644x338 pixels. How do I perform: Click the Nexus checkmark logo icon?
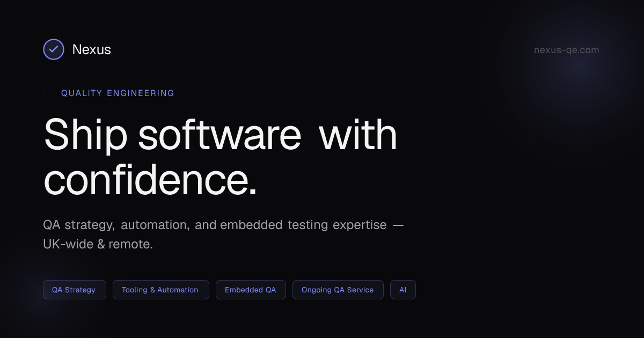53,49
